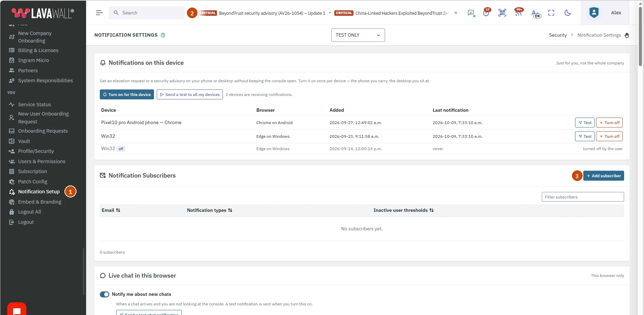Image resolution: width=644 pixels, height=315 pixels.
Task: Open the RSS feed icon with 99+ badge
Action: pyautogui.click(x=519, y=12)
